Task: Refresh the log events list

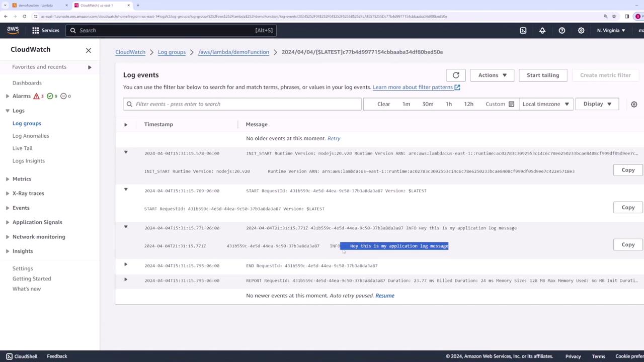Action: (456, 75)
